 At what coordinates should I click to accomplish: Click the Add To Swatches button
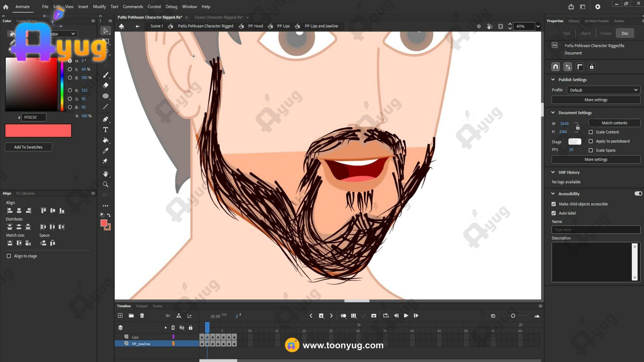tap(28, 147)
